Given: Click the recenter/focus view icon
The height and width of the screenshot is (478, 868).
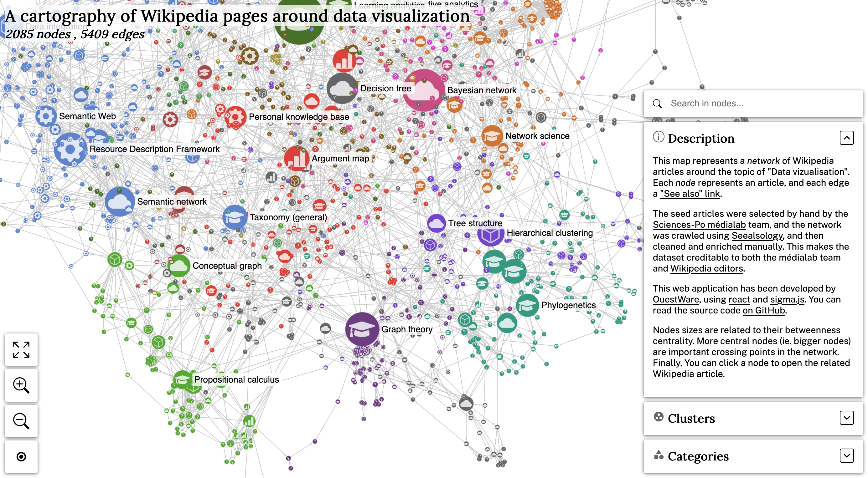Looking at the screenshot, I should 21,457.
